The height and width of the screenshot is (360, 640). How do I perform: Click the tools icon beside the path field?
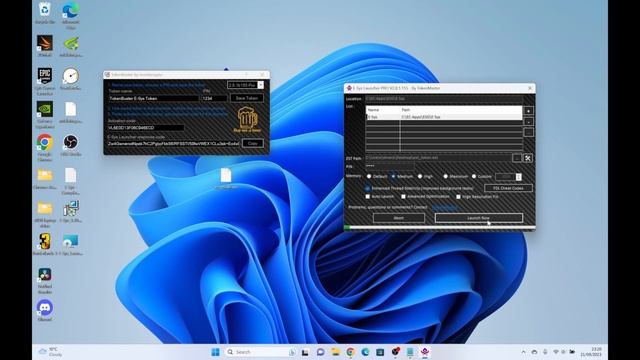point(528,158)
